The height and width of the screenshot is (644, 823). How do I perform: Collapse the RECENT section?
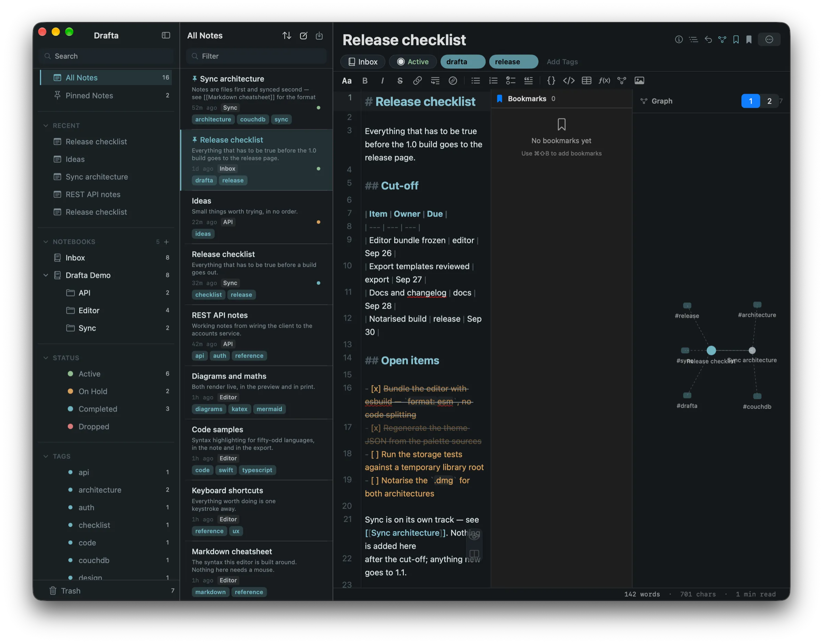[x=46, y=126]
